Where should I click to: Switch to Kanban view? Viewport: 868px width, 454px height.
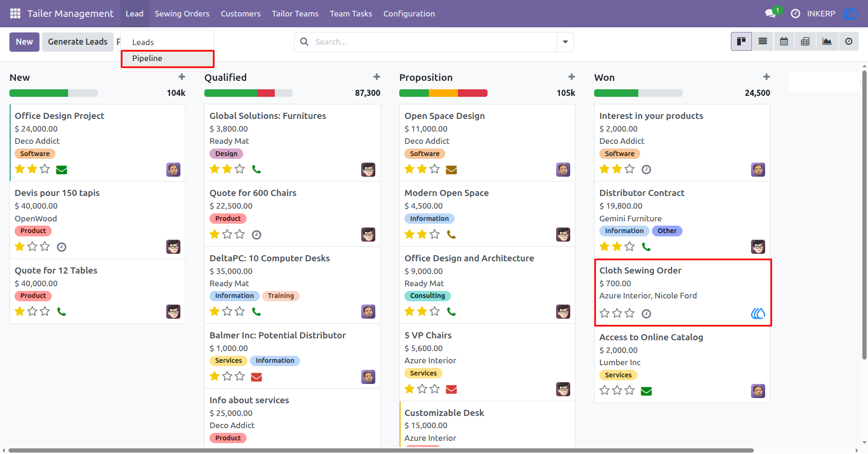tap(741, 41)
